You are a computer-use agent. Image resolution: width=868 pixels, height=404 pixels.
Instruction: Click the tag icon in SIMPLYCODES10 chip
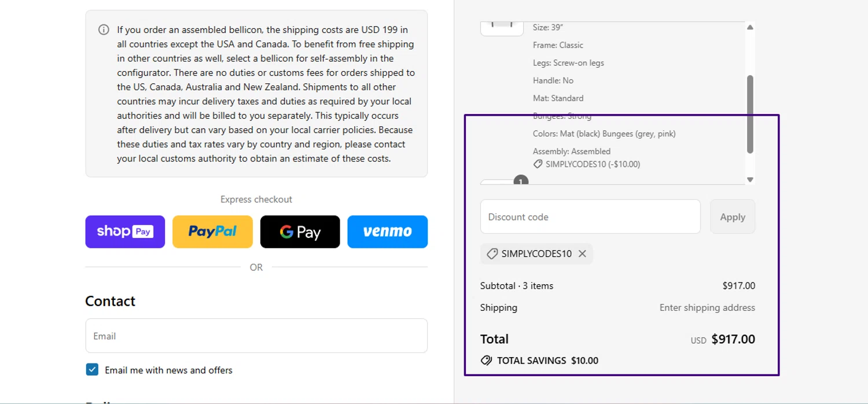click(492, 254)
